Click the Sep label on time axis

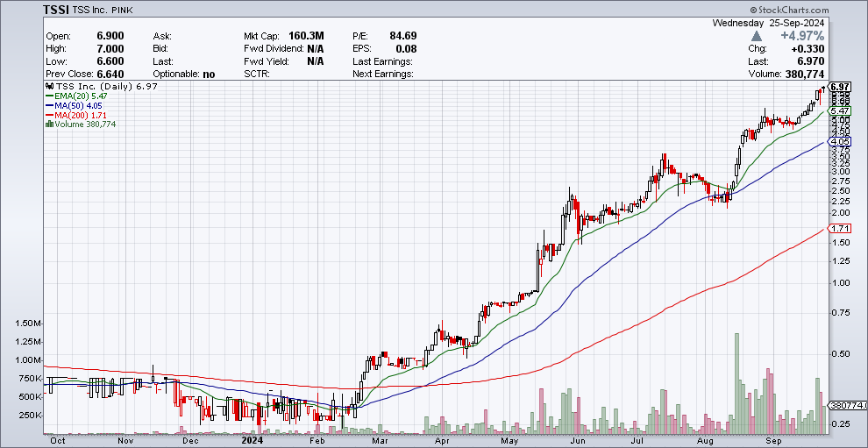772,441
